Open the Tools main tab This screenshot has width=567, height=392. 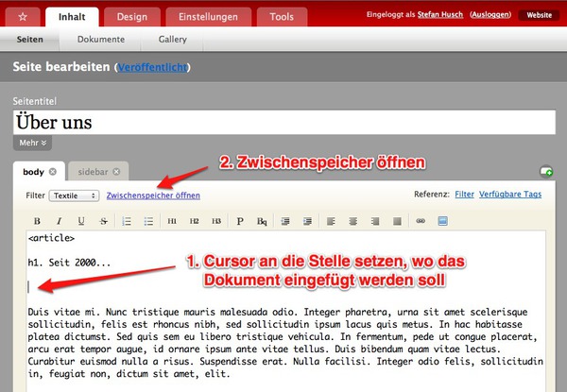(282, 17)
